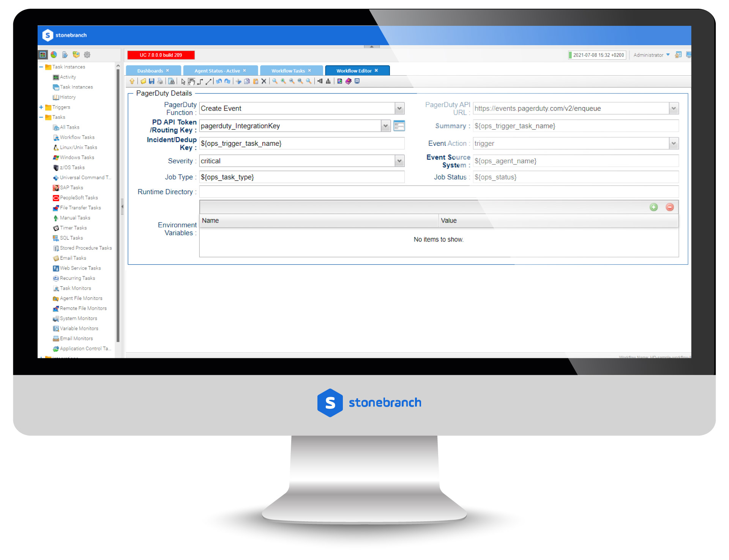Click the Workflow Tasks sidebar tree item
The height and width of the screenshot is (560, 729).
pyautogui.click(x=76, y=137)
